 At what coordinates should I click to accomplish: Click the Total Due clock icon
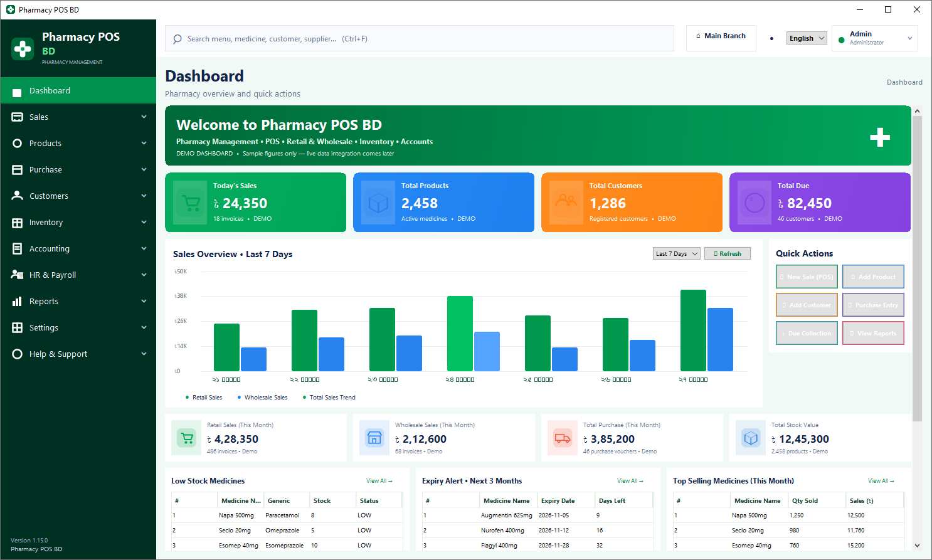pos(755,203)
